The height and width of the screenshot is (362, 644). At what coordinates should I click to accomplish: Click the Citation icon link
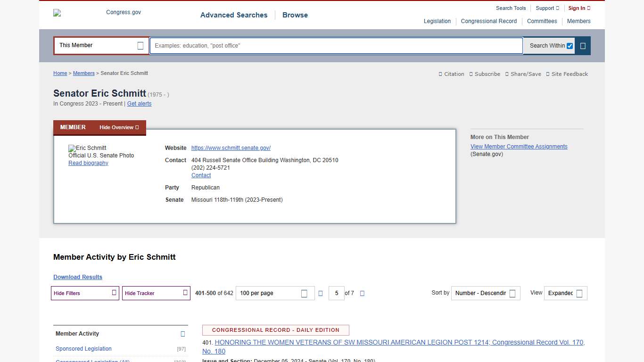[451, 74]
